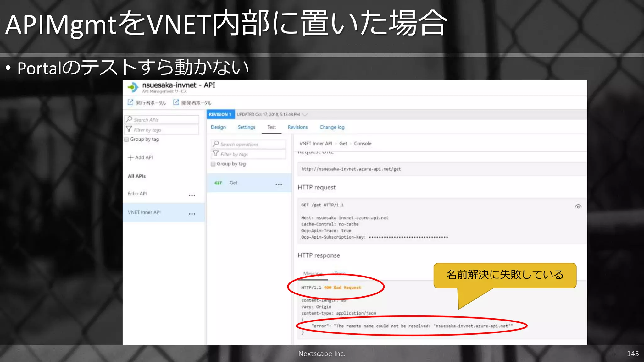Screen dimensions: 644x362
Task: Click the request URL text box
Action: click(442, 169)
